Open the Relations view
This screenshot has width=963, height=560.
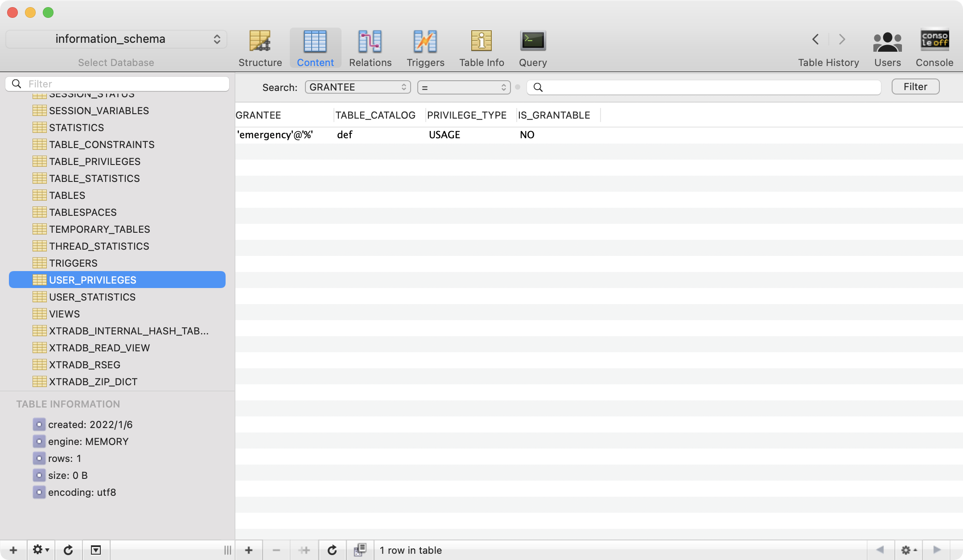[x=370, y=48]
